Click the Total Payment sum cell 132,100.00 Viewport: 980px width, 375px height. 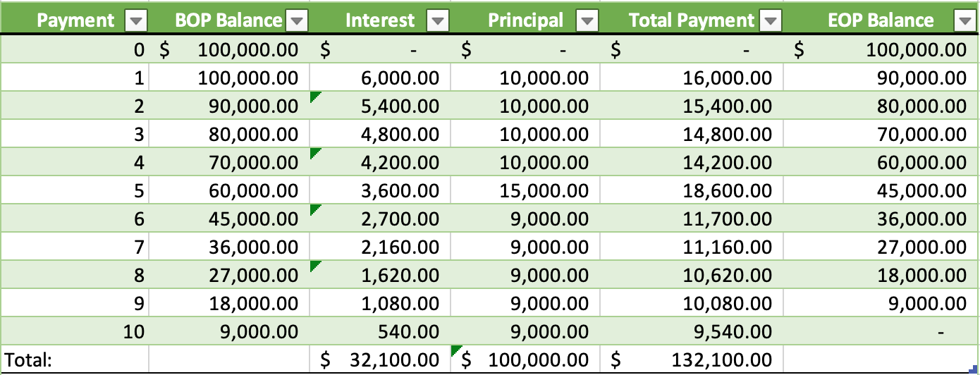[x=691, y=360]
